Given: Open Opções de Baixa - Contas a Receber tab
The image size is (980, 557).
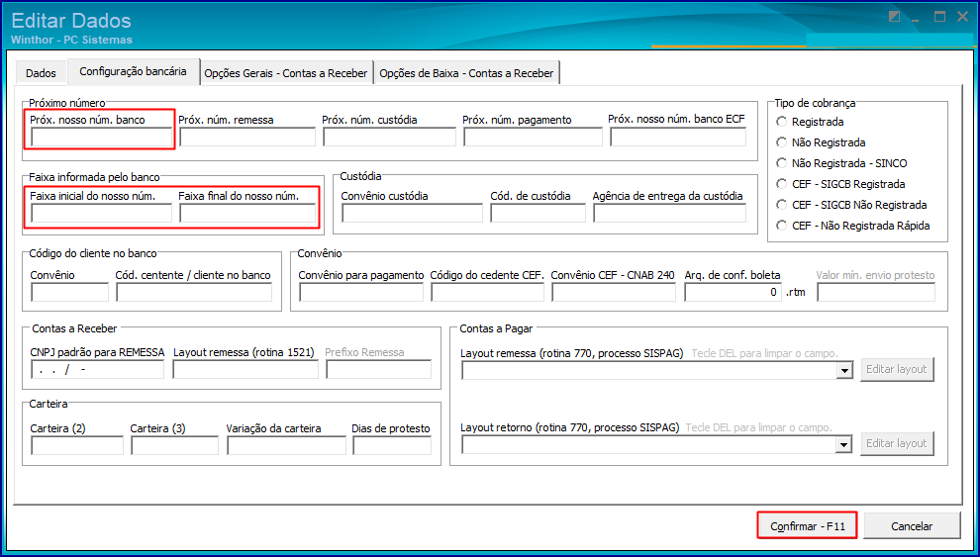Looking at the screenshot, I should pos(467,73).
